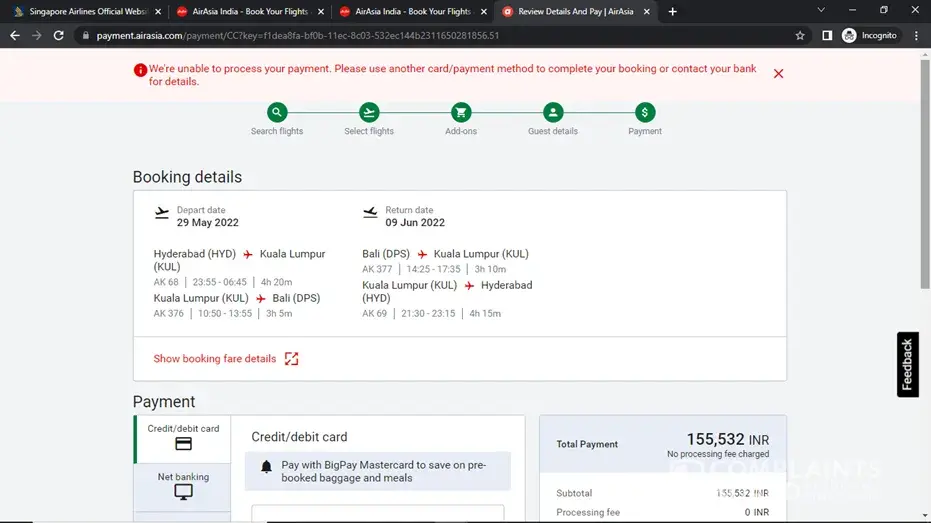Close the second AirAsia India tab
931x523 pixels.
(x=484, y=11)
